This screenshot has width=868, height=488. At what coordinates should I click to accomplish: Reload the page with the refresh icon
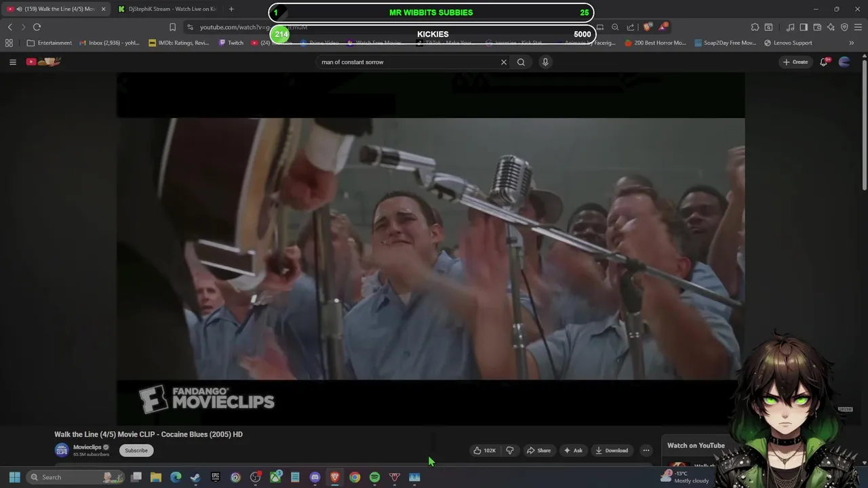point(37,27)
